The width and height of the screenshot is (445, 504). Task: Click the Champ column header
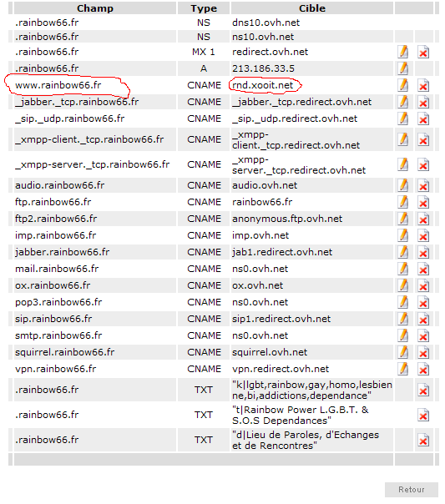(95, 8)
